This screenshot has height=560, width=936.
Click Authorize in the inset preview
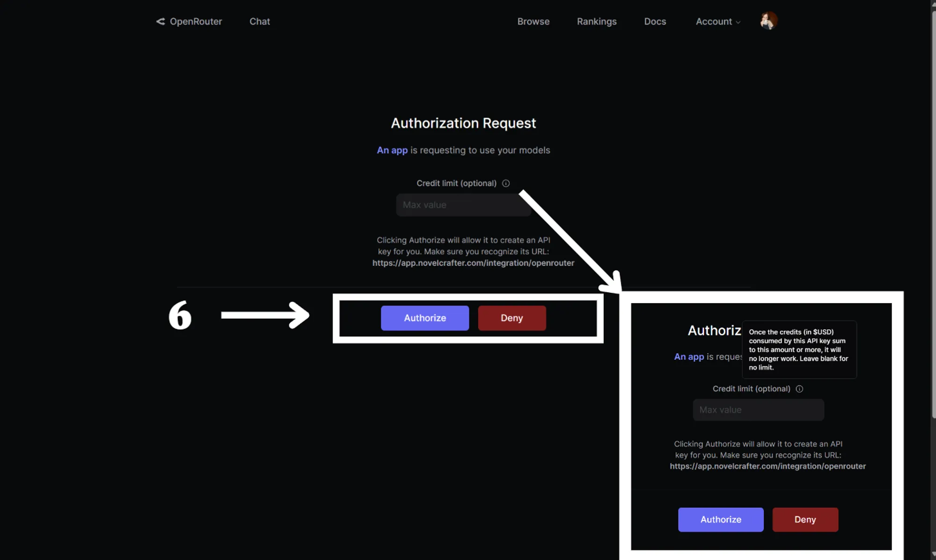[721, 519]
